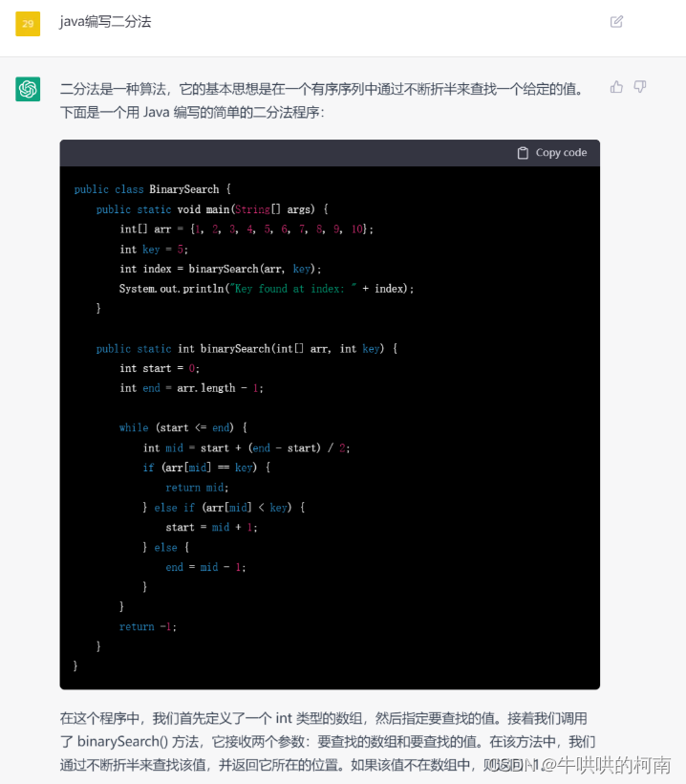Image resolution: width=686 pixels, height=784 pixels.
Task: Click the clipboard icon in code header
Action: coord(523,153)
